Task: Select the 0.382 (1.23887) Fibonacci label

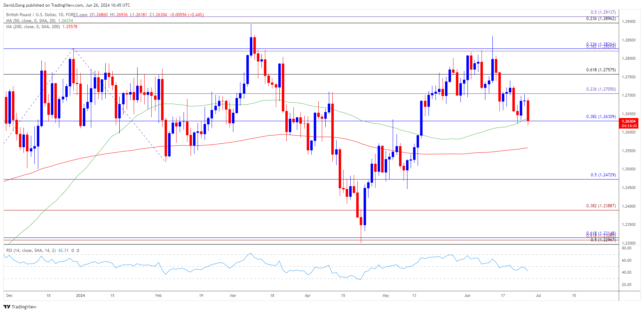Action: [601, 206]
